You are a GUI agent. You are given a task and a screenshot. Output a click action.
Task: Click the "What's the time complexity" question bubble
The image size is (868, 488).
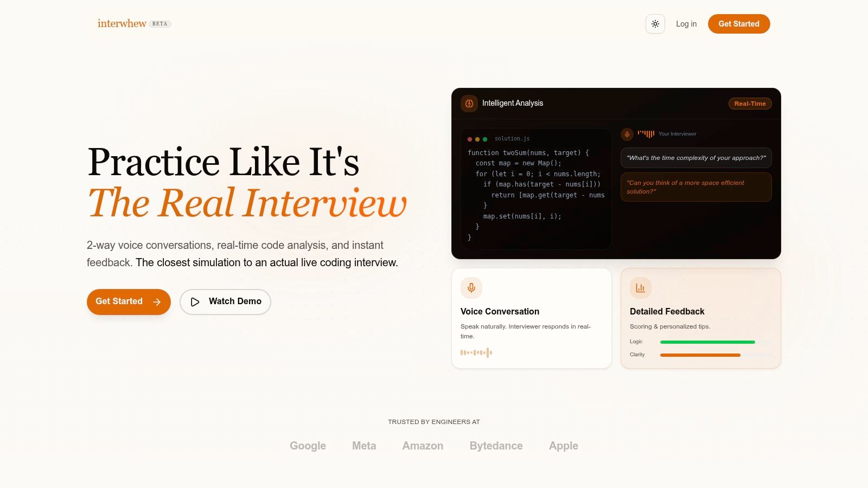point(696,158)
